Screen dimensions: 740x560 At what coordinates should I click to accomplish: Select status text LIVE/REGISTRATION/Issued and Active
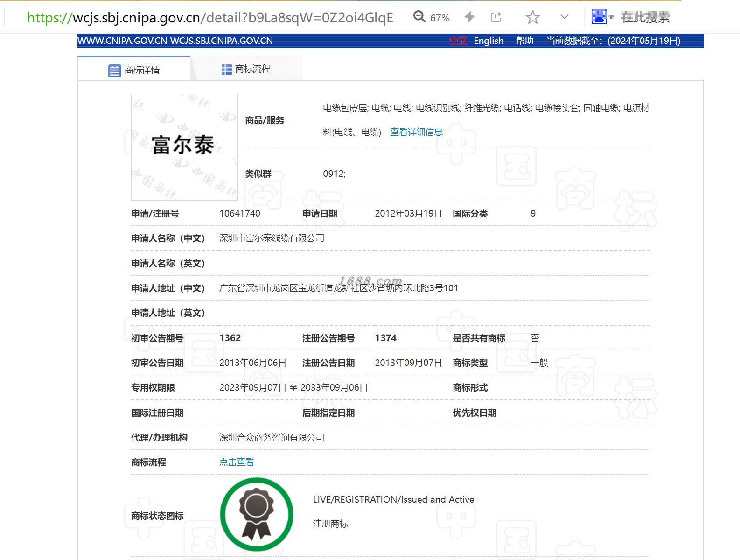pos(393,499)
